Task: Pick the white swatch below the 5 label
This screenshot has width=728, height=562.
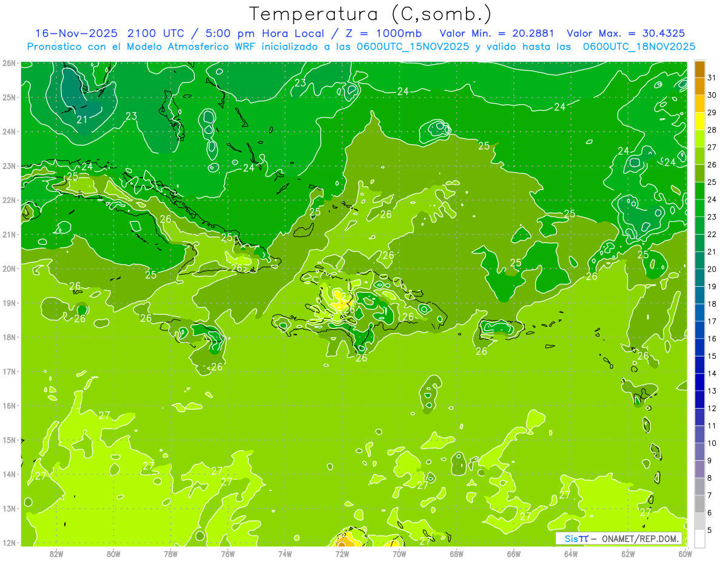Action: point(699,538)
